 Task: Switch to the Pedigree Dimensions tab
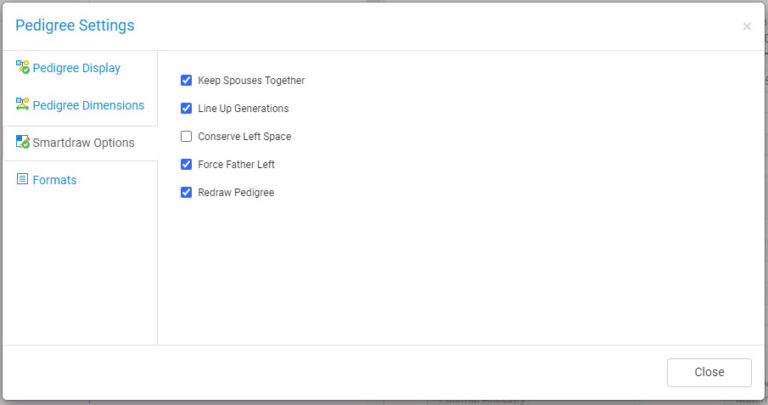click(x=88, y=105)
